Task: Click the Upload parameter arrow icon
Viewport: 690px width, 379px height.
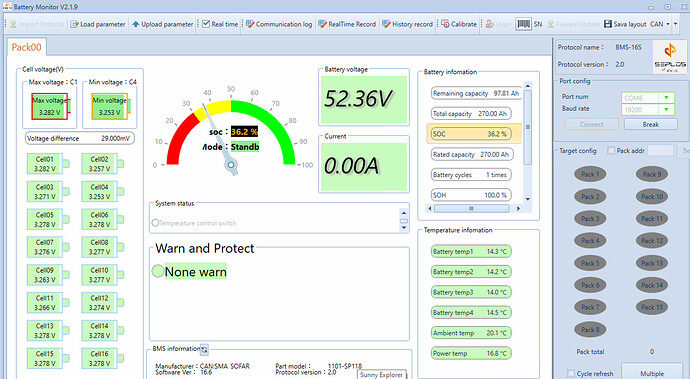Action: point(136,24)
